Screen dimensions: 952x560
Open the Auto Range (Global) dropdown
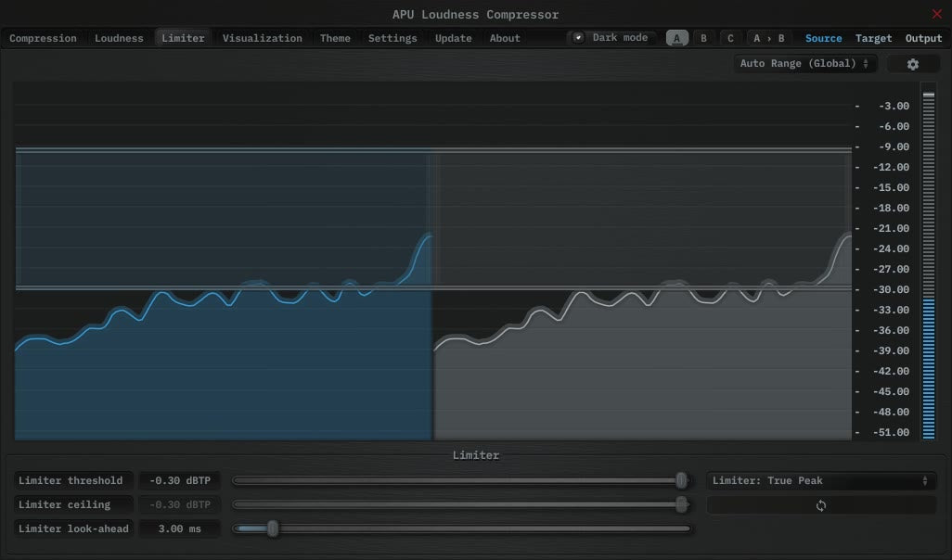tap(805, 63)
